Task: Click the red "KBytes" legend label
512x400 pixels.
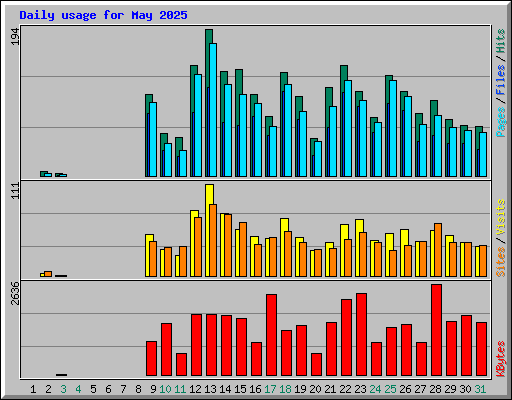Action: (501, 359)
